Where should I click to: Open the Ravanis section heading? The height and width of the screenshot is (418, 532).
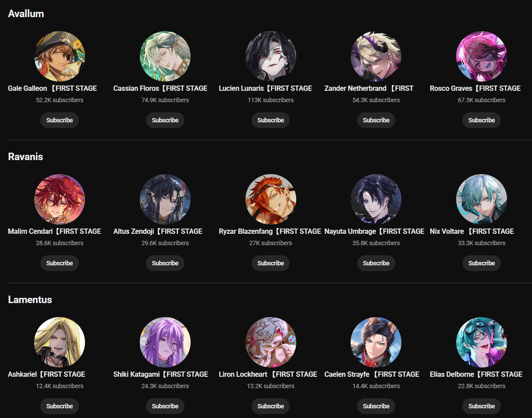25,157
